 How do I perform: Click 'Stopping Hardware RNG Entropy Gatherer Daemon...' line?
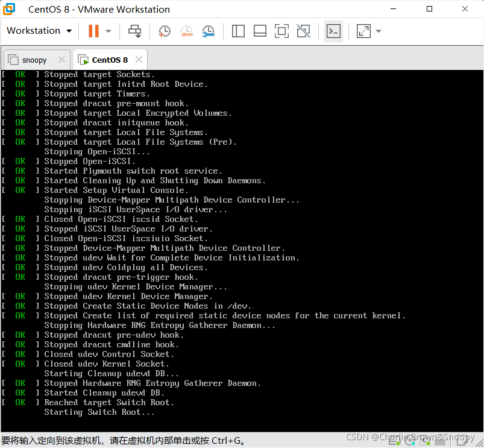point(160,326)
